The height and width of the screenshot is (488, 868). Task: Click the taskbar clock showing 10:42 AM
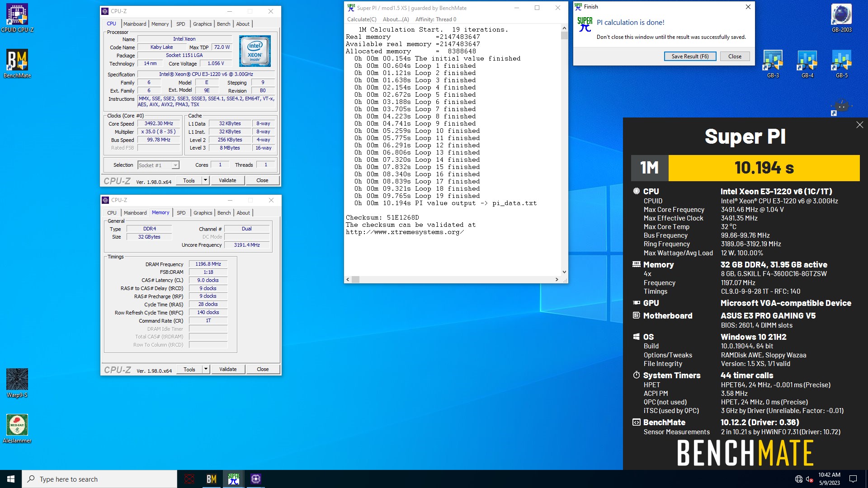tap(829, 479)
